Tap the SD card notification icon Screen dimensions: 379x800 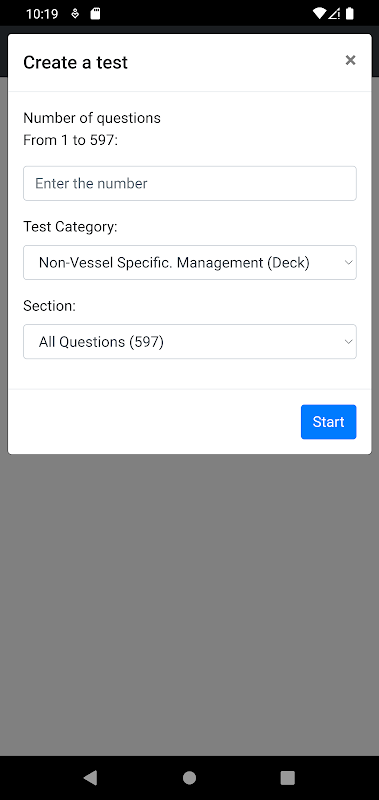pos(95,14)
